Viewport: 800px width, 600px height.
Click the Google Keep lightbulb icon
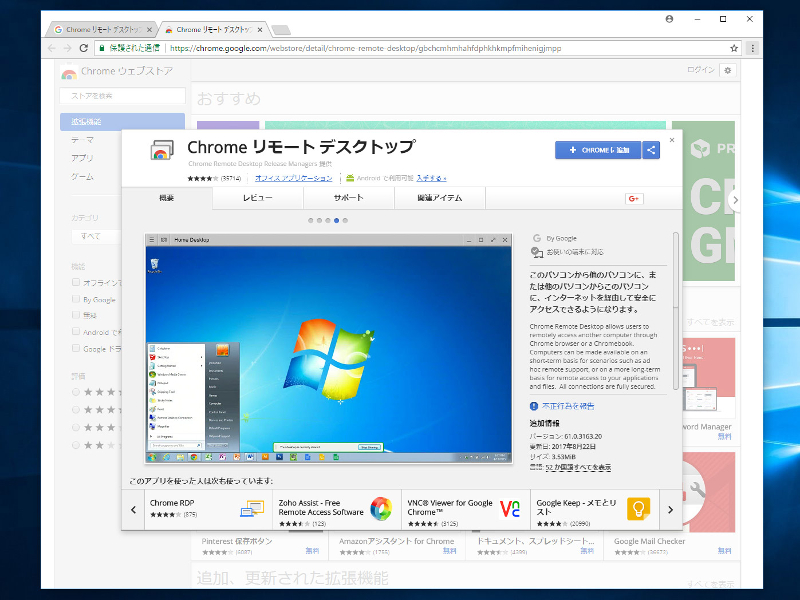click(638, 509)
